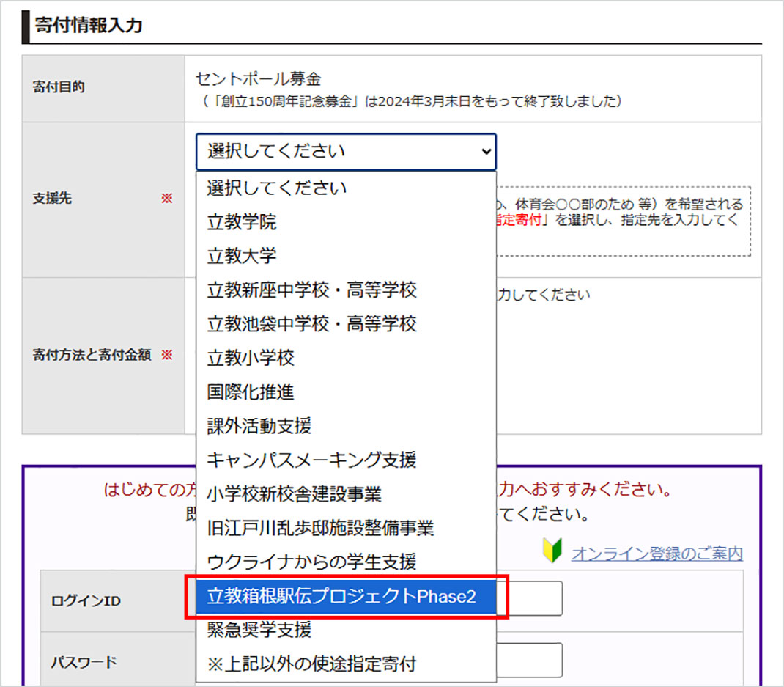Viewport: 784px width, 687px height.
Task: Select 選択してください placeholder option in list
Action: click(276, 188)
